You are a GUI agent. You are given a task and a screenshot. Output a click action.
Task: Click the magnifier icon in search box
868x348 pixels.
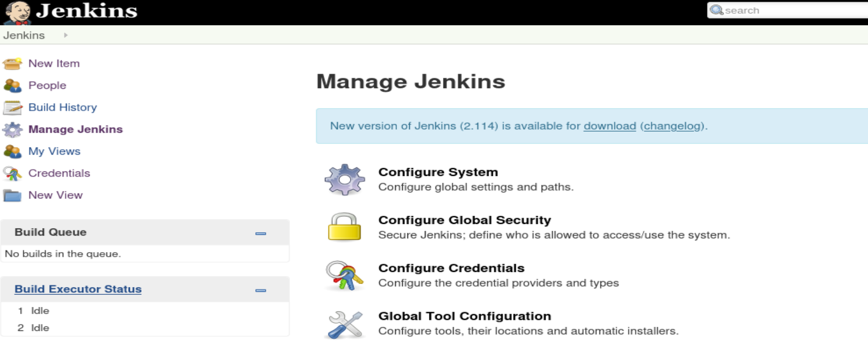click(x=716, y=10)
